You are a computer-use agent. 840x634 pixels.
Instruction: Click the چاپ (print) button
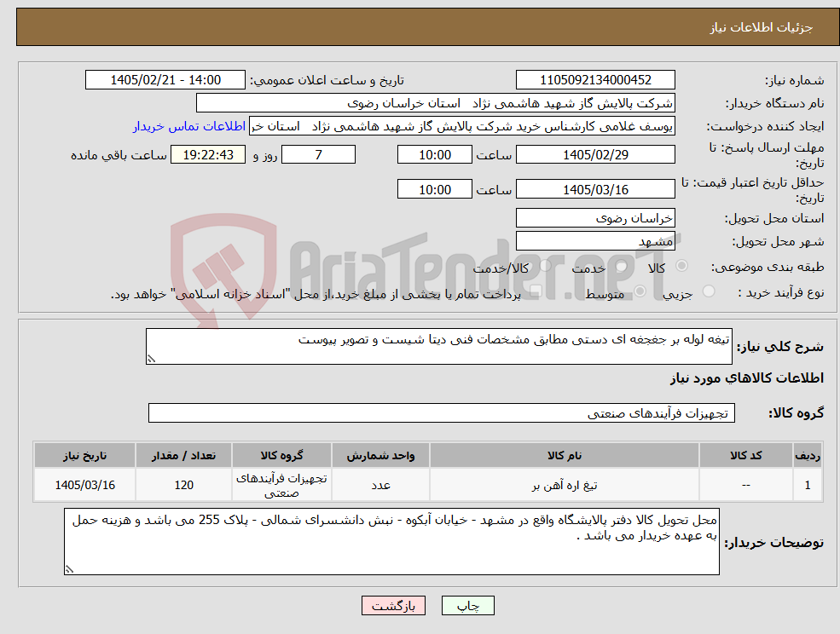[x=467, y=606]
